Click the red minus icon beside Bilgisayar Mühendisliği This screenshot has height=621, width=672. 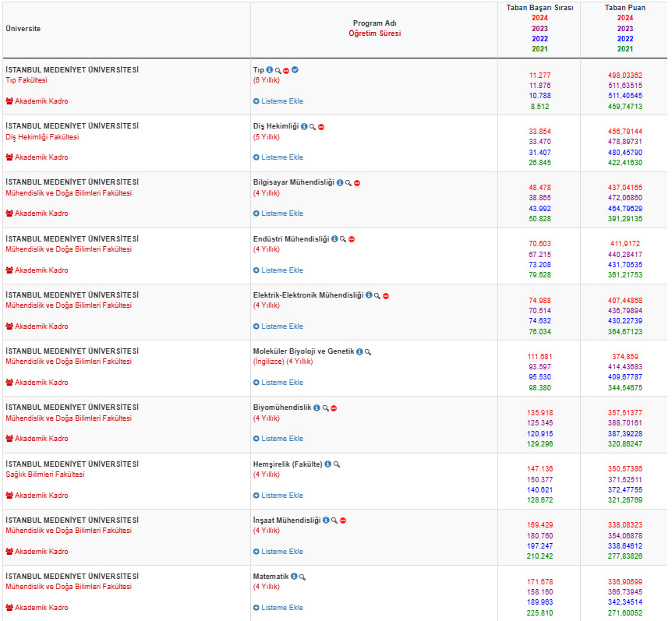click(357, 183)
